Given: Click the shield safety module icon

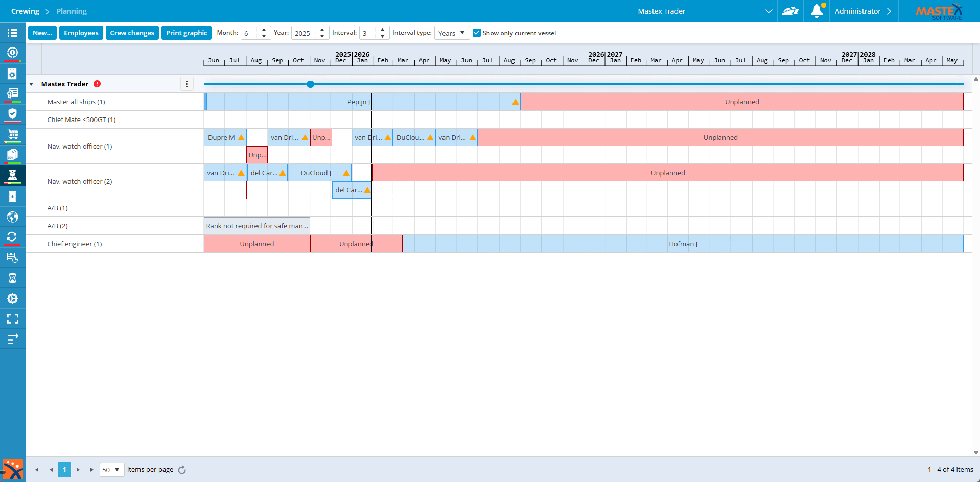Looking at the screenshot, I should pos(12,113).
